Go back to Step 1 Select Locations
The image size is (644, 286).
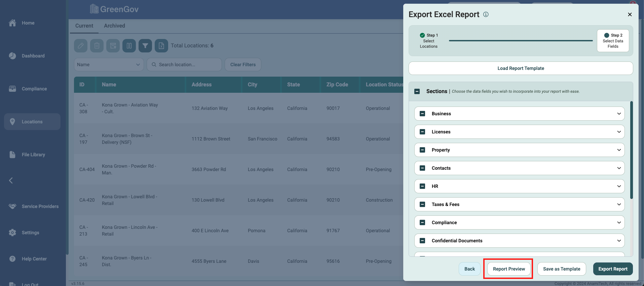[428, 41]
